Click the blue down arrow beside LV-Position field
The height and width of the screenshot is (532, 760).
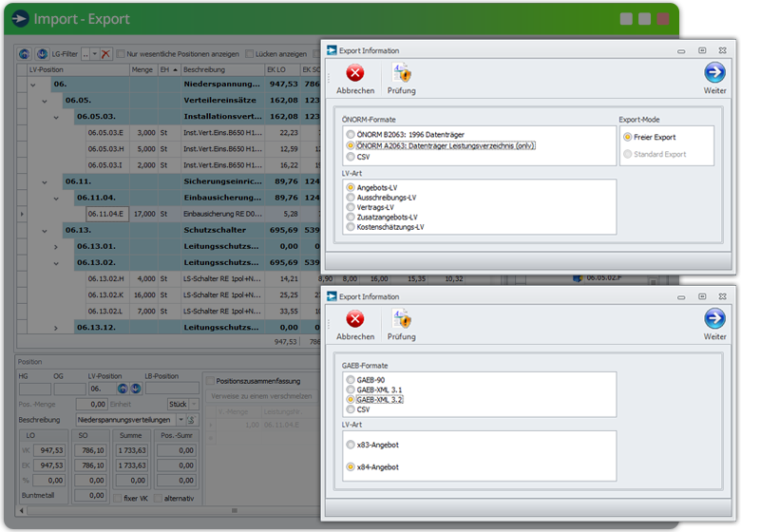[x=136, y=389]
